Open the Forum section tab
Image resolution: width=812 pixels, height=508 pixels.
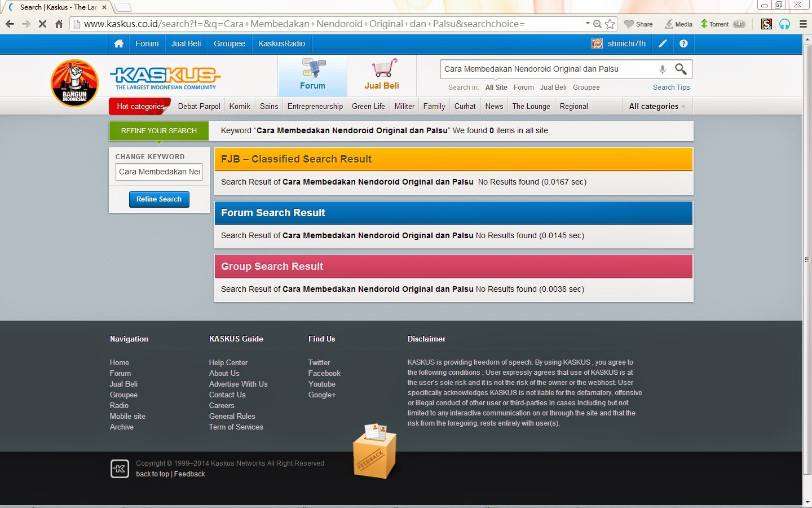pyautogui.click(x=312, y=76)
